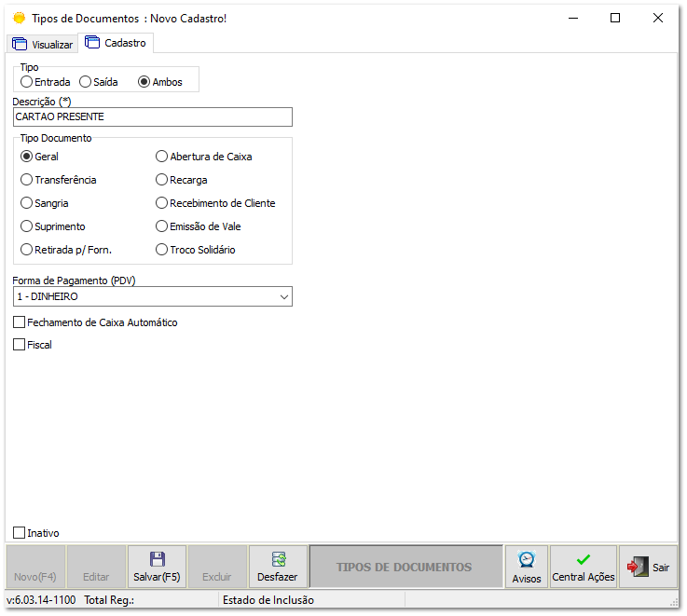Click the Novo(F4) button
Viewport: 687px width, 616px height.
(35, 567)
